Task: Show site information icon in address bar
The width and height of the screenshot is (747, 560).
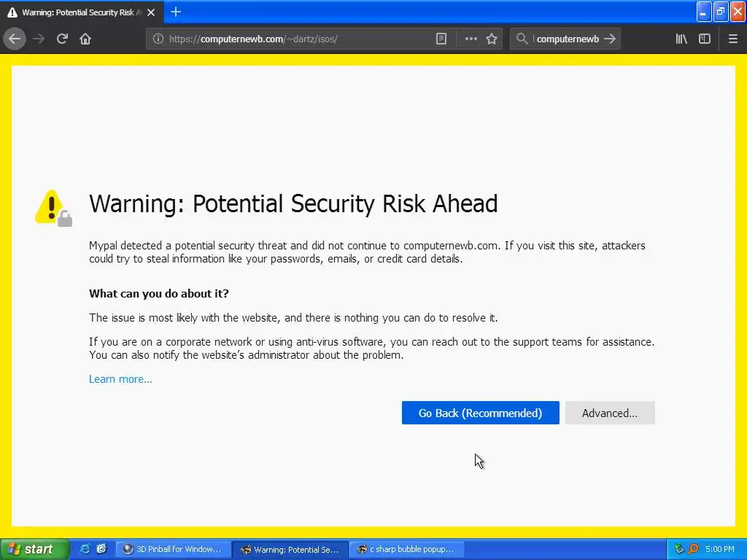Action: click(158, 39)
